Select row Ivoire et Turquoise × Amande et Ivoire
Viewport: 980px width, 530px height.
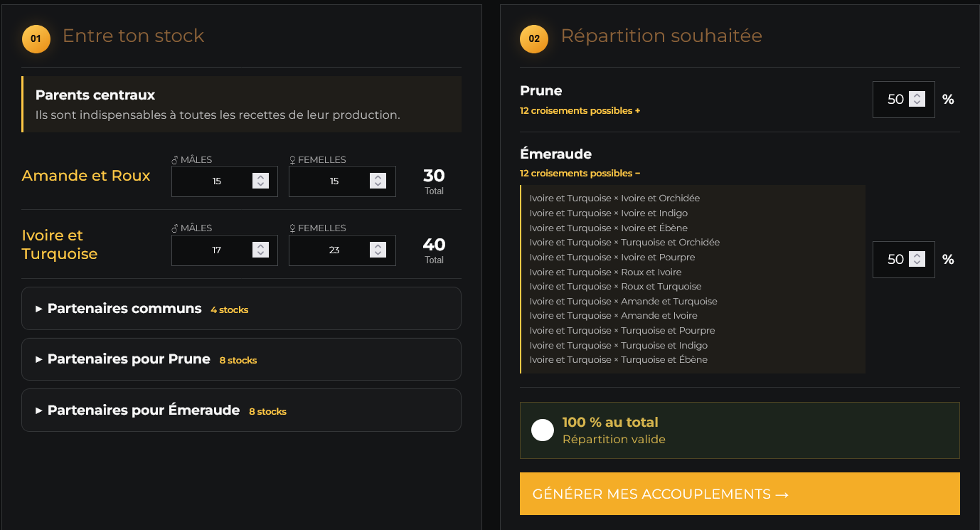(614, 316)
